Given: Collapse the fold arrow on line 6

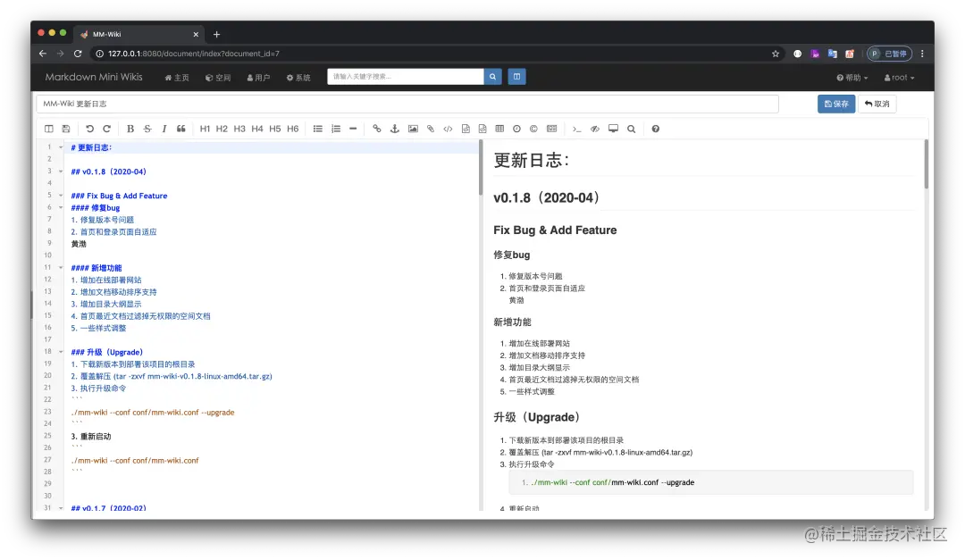Looking at the screenshot, I should [x=61, y=207].
